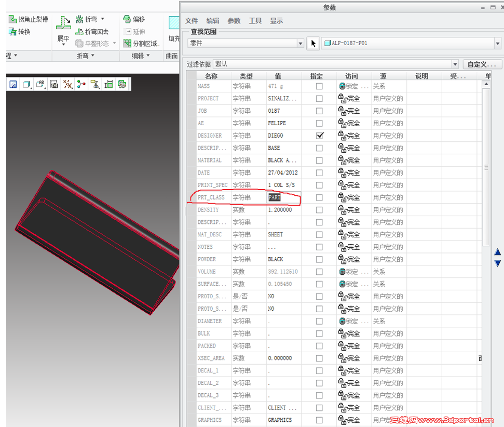Open the ALP-0187-P01 model dropdown
The height and width of the screenshot is (427, 504).
pyautogui.click(x=498, y=43)
